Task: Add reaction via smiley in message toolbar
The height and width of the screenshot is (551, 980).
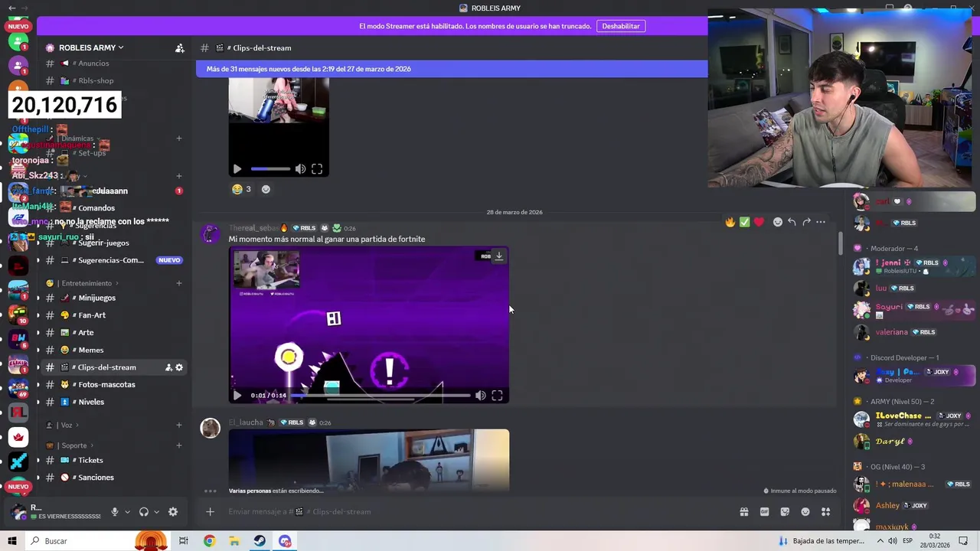Action: coord(778,222)
